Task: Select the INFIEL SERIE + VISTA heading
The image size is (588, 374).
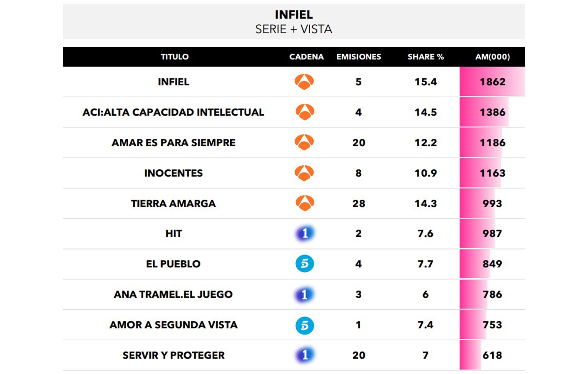Action: [294, 22]
